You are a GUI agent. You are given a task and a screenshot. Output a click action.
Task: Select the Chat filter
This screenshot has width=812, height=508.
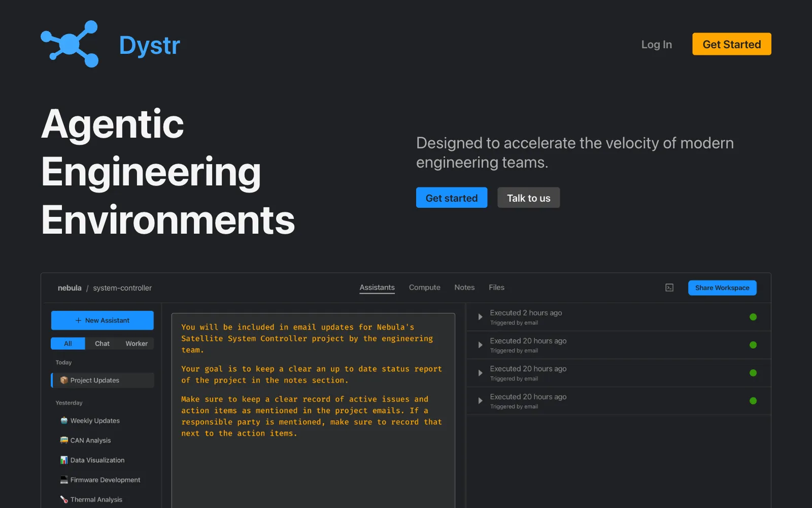(102, 343)
